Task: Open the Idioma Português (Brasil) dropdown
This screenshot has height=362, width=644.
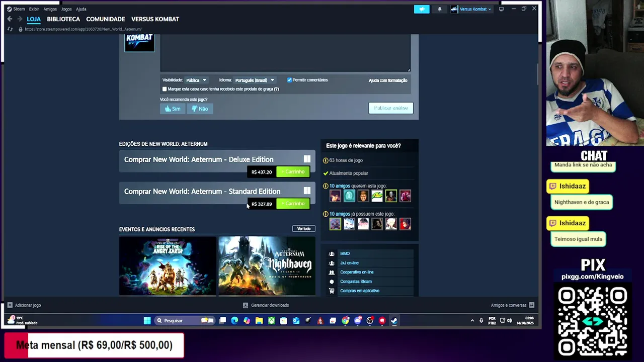Action: click(255, 80)
